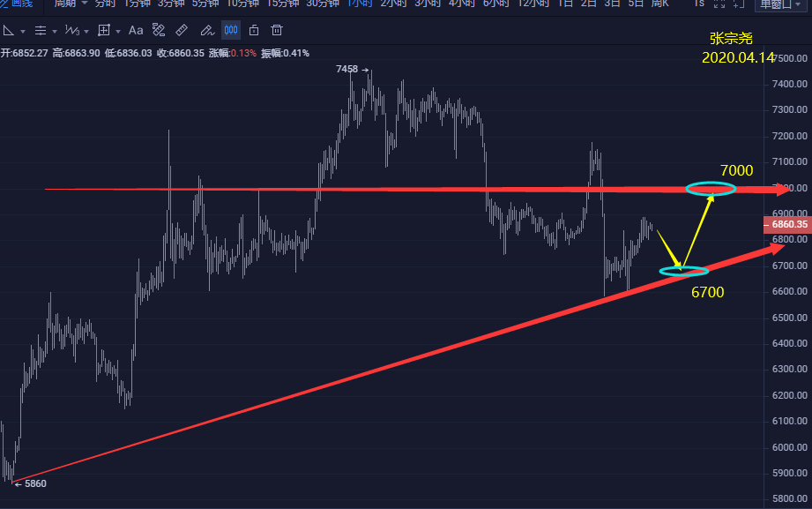Select the dashed-ruler price range measure tool
The width and height of the screenshot is (812, 509).
159,31
